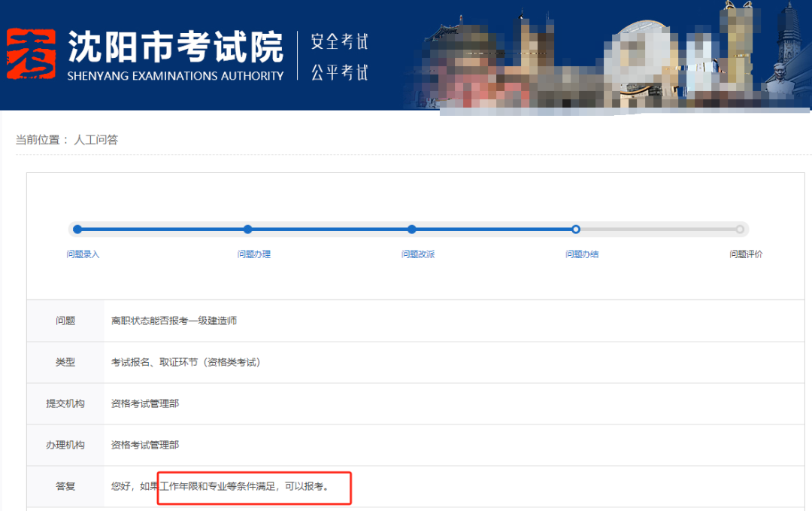Click the 问题办理 step dot

(248, 230)
